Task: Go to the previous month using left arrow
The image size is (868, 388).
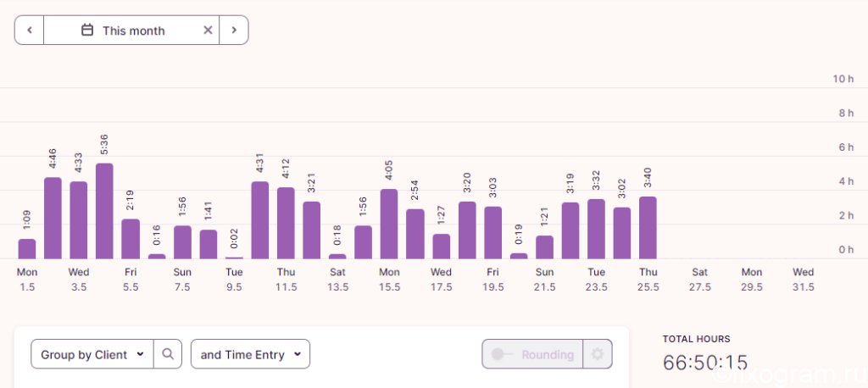Action: (x=30, y=30)
